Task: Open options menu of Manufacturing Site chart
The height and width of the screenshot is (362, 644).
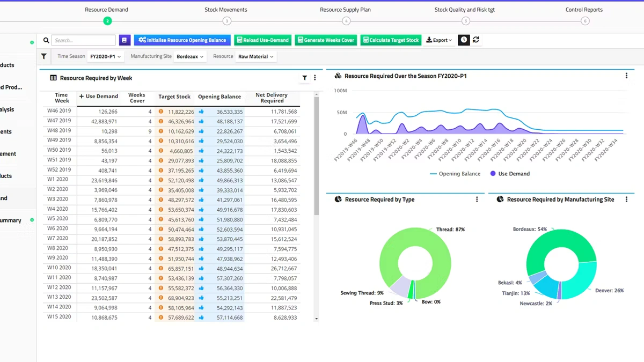Action: [x=626, y=200]
